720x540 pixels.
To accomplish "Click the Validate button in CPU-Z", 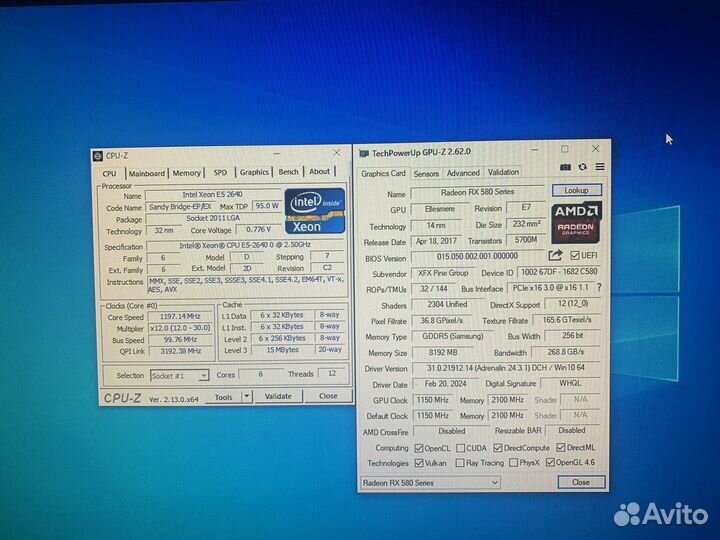I will pyautogui.click(x=278, y=396).
